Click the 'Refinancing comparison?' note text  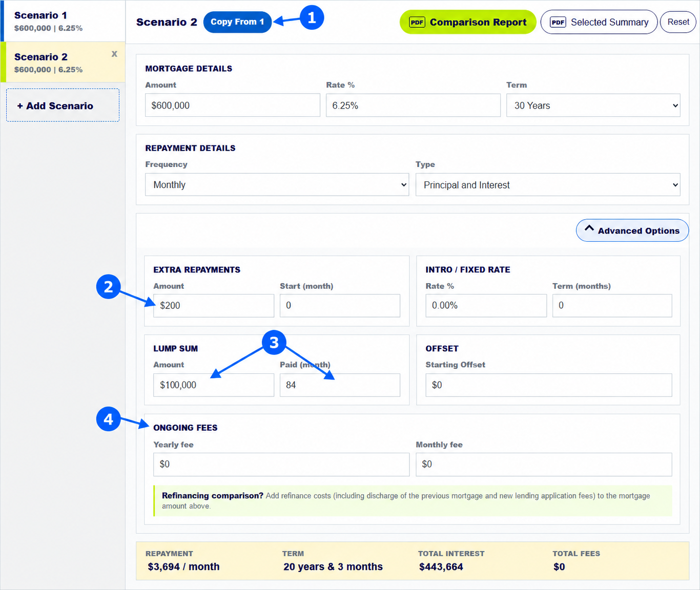[213, 495]
